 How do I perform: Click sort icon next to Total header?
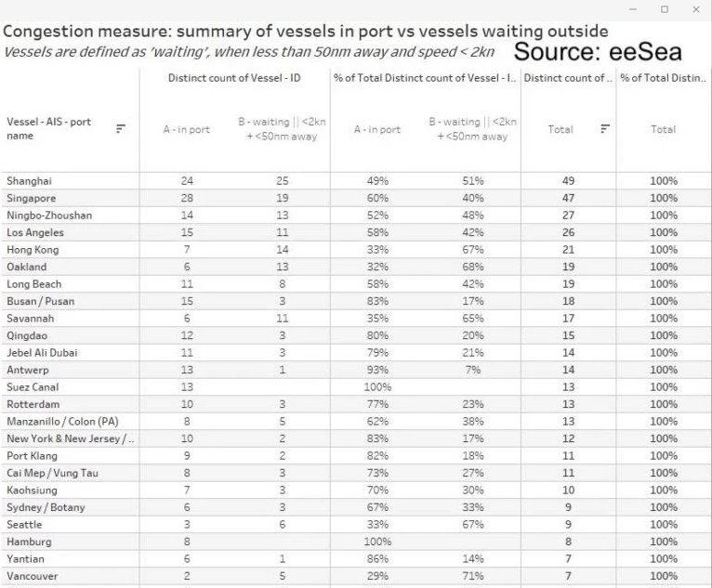point(600,129)
